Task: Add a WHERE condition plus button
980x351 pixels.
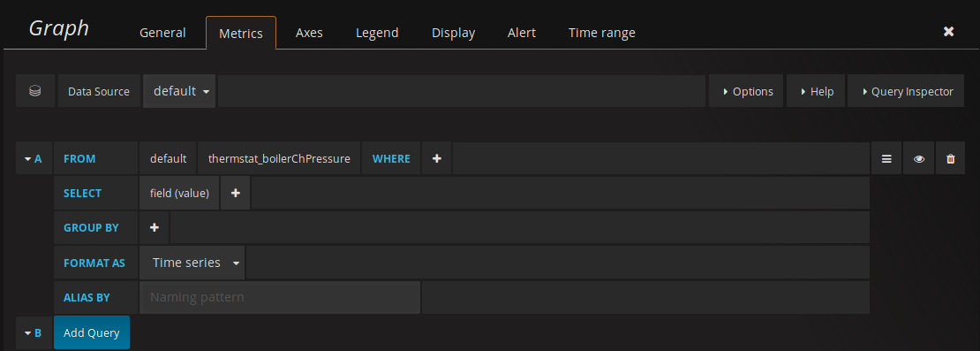Action: pos(437,159)
